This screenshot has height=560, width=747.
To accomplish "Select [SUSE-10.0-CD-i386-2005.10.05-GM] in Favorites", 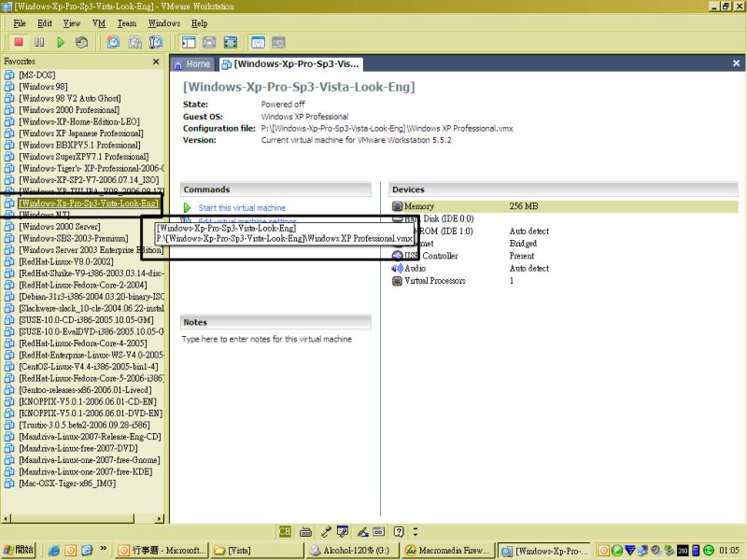I will 86,319.
